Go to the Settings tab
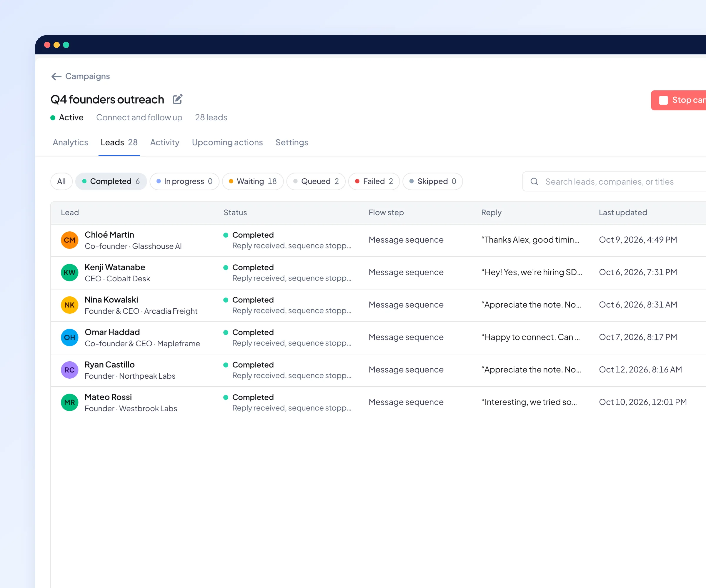Image resolution: width=706 pixels, height=588 pixels. point(292,143)
